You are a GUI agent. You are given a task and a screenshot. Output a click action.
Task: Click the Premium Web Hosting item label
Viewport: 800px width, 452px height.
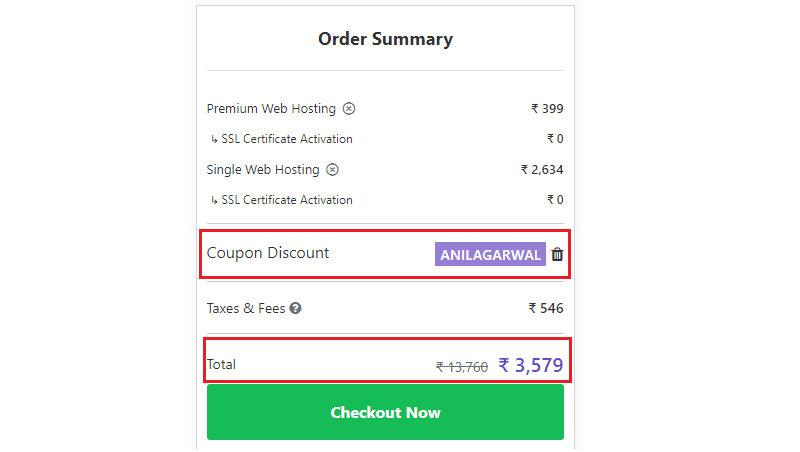[271, 109]
